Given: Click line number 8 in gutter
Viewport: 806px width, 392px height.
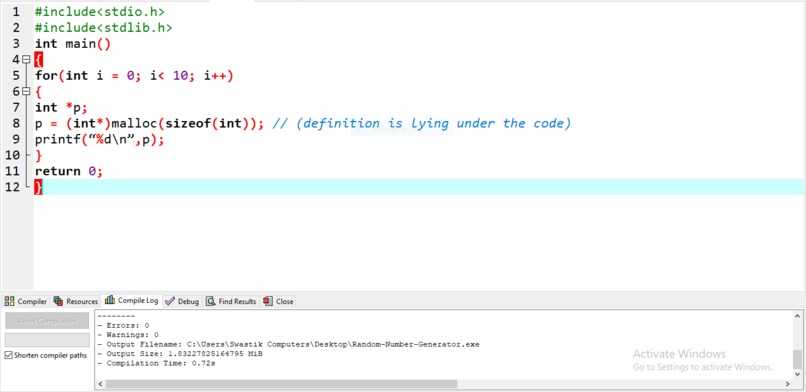Looking at the screenshot, I should (x=16, y=123).
